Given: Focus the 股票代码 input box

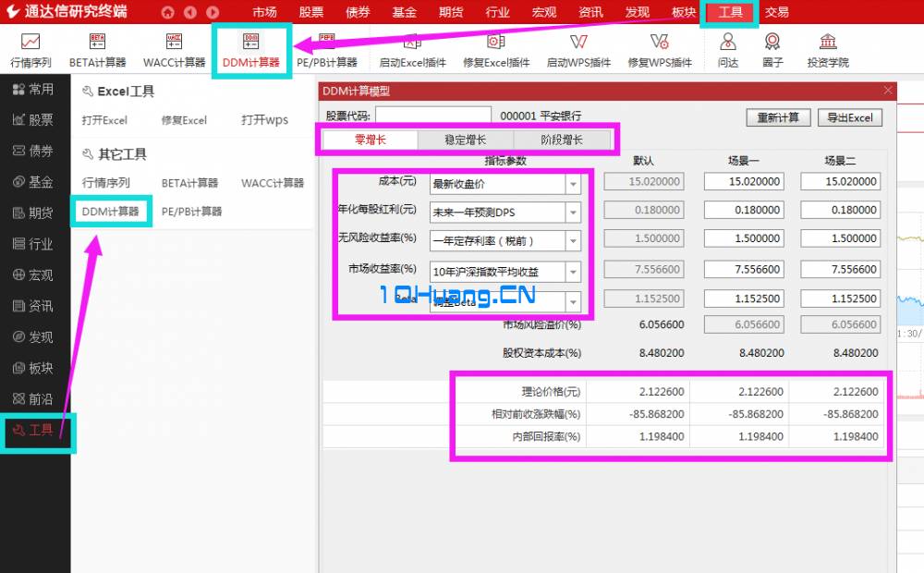Looking at the screenshot, I should pos(433,115).
